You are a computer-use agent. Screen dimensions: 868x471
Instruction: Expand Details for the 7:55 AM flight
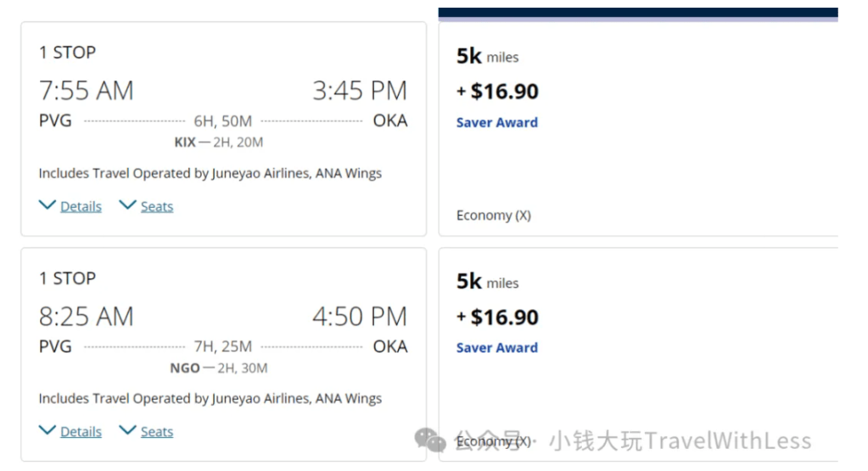tap(81, 206)
